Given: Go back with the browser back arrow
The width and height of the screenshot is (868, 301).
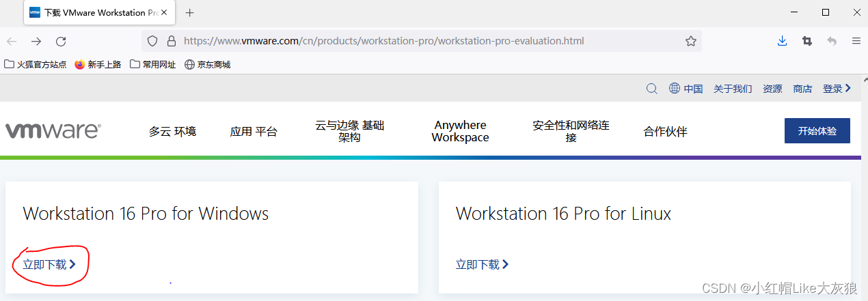Looking at the screenshot, I should (x=12, y=41).
